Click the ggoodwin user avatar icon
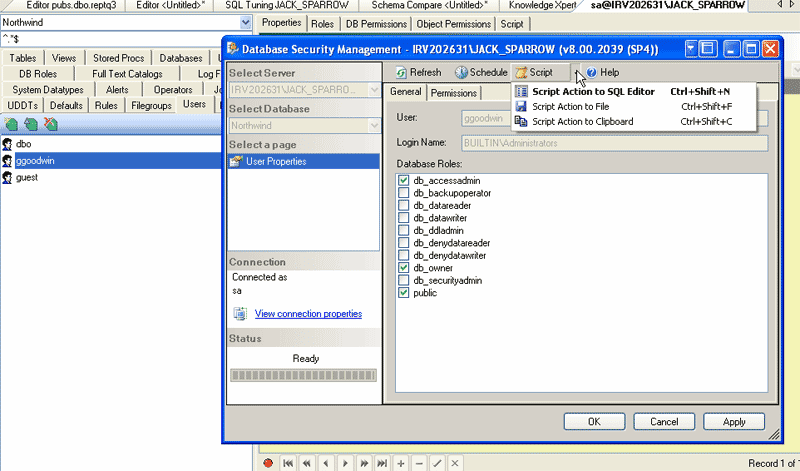This screenshot has width=800, height=471. coord(7,161)
